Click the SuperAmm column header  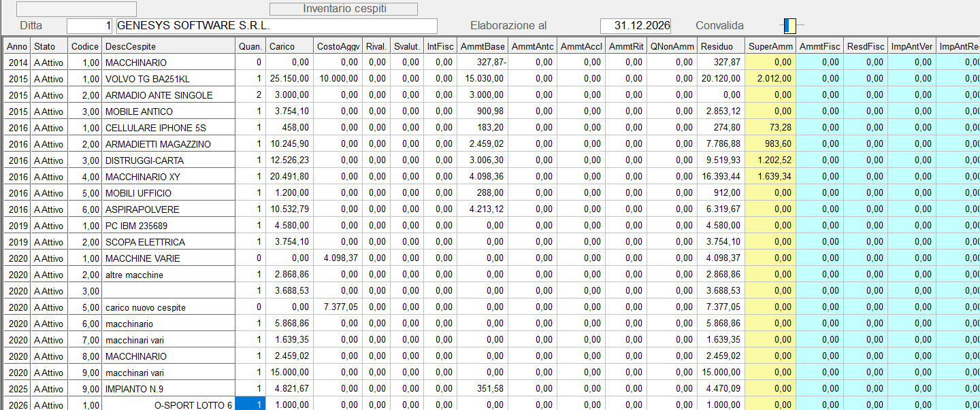tap(770, 46)
